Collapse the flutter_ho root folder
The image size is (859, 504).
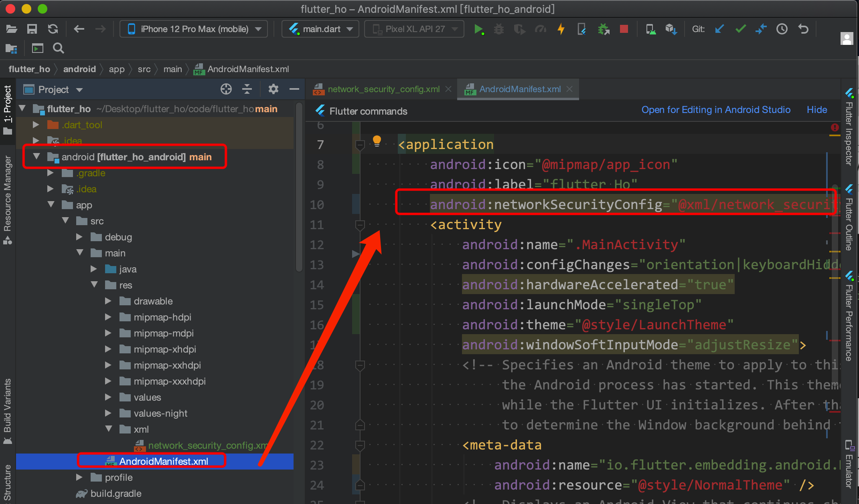(22, 108)
